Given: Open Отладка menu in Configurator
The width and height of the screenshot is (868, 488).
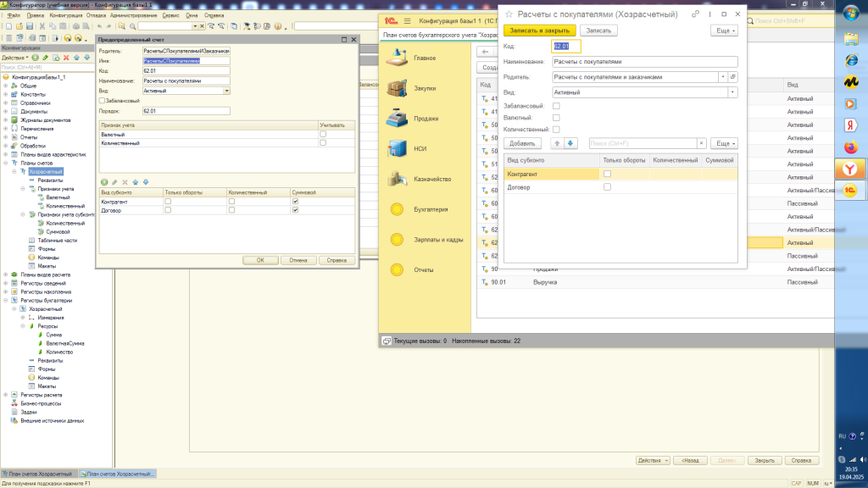Looking at the screenshot, I should tap(96, 15).
